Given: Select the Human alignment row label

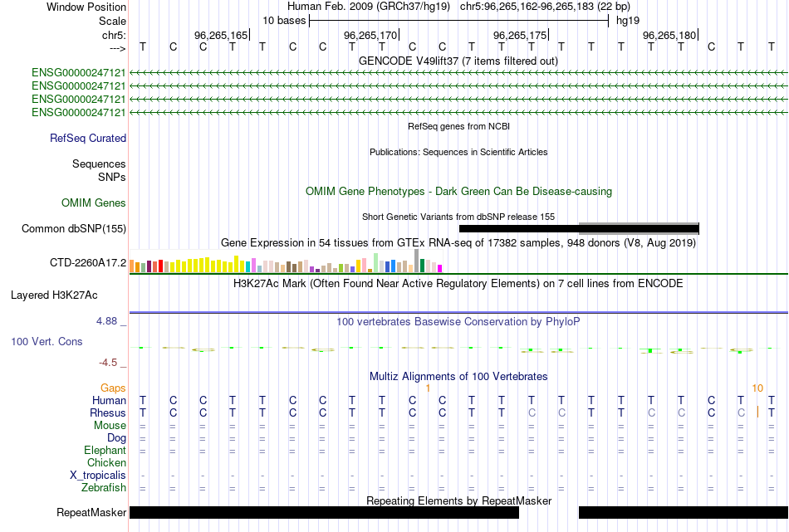Looking at the screenshot, I should [109, 400].
